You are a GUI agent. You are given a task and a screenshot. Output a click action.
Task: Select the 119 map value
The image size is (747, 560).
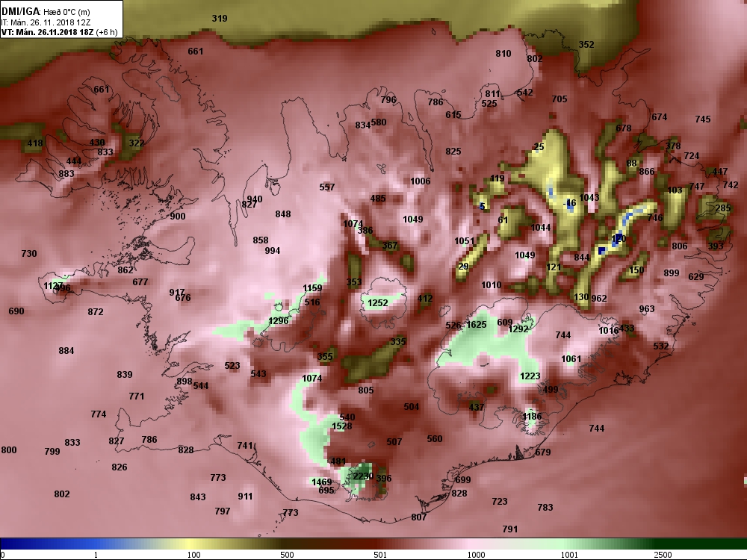[497, 179]
